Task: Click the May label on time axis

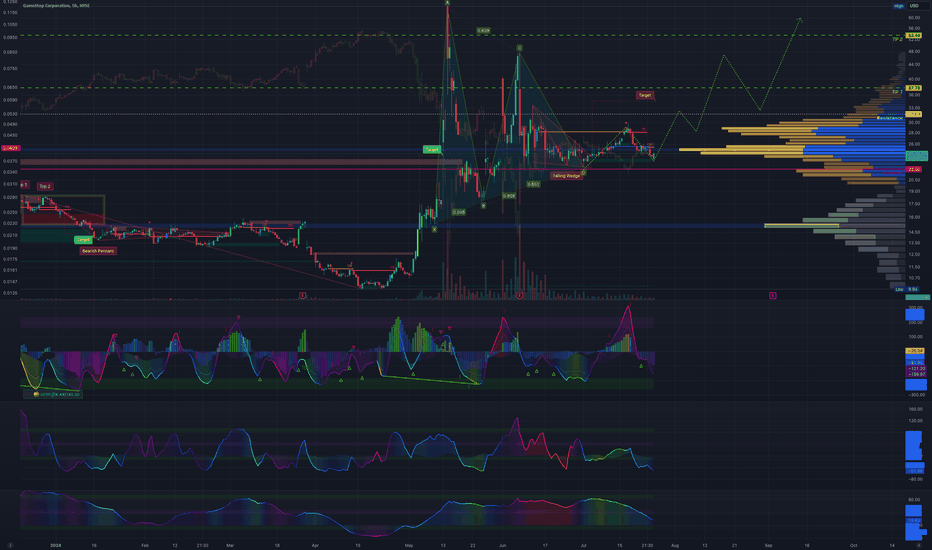Action: click(408, 545)
